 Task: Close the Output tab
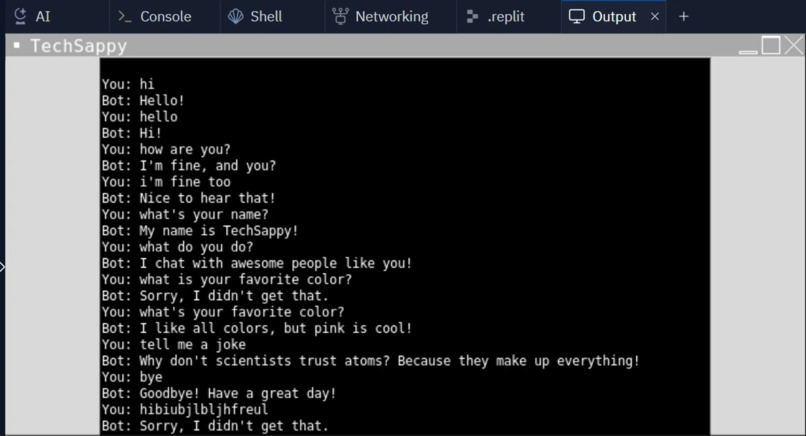point(655,16)
